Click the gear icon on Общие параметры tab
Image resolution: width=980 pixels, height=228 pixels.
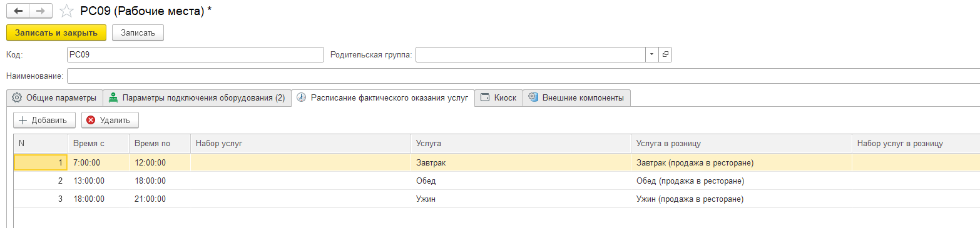coord(17,97)
